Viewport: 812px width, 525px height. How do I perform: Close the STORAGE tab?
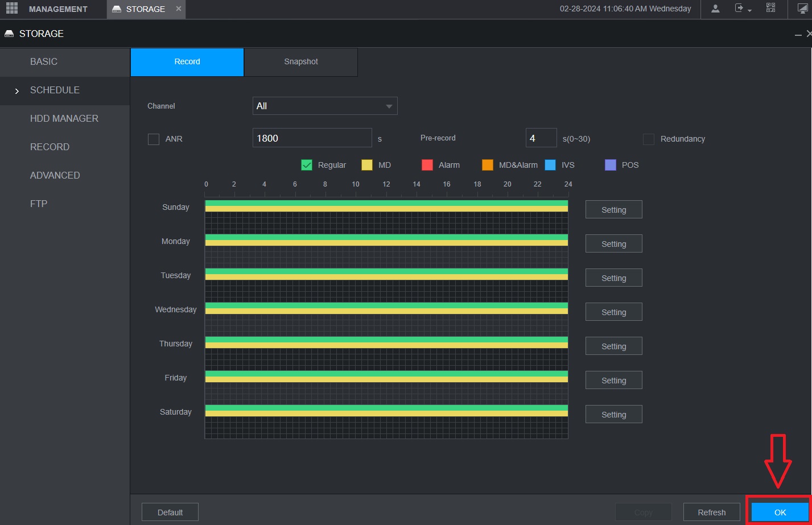(x=178, y=9)
